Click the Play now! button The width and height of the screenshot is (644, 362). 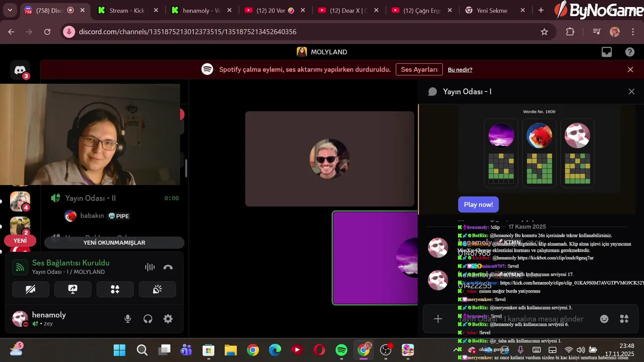[478, 204]
